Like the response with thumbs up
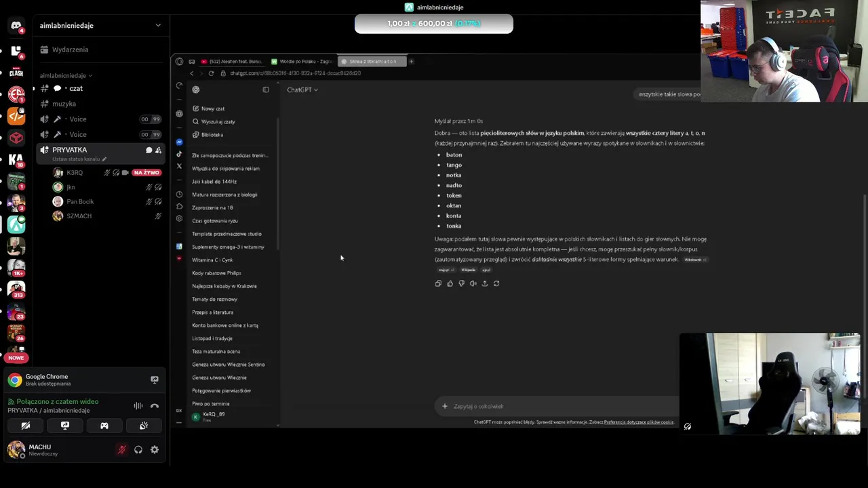Viewport: 868px width, 488px height. (x=450, y=283)
